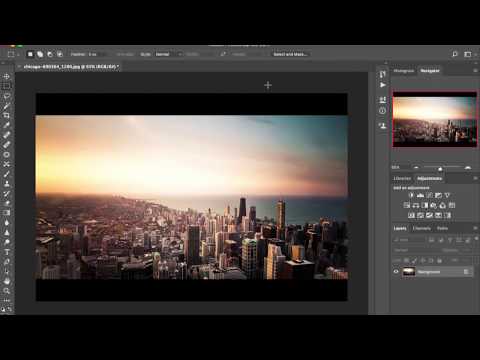480x360 pixels.
Task: Toggle lock all for layer
Action: click(439, 260)
